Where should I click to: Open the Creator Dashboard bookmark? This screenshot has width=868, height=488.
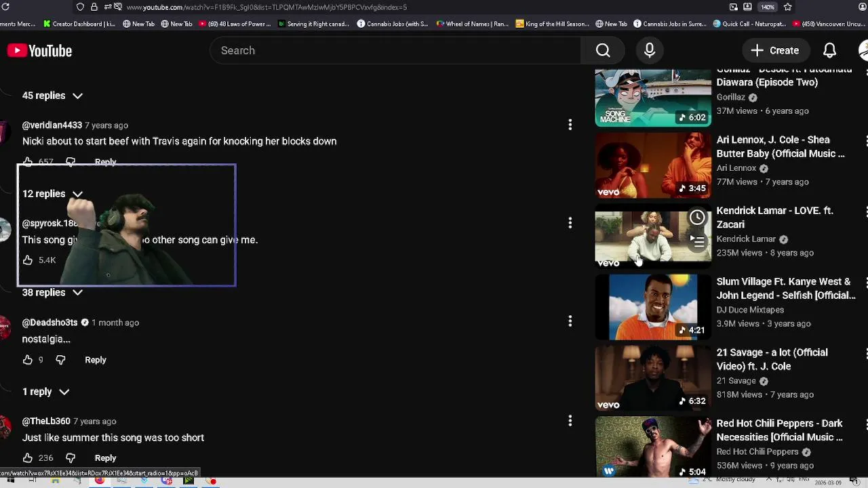pyautogui.click(x=79, y=24)
